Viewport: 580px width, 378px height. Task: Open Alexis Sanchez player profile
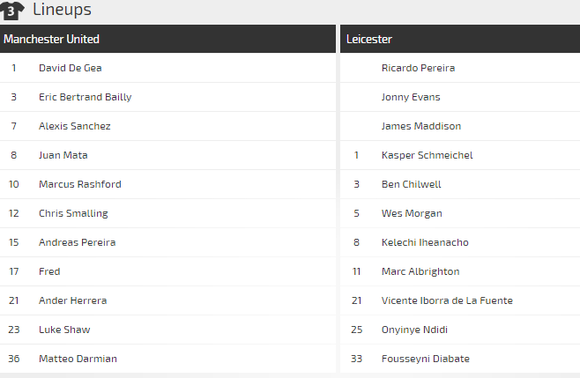pos(75,126)
